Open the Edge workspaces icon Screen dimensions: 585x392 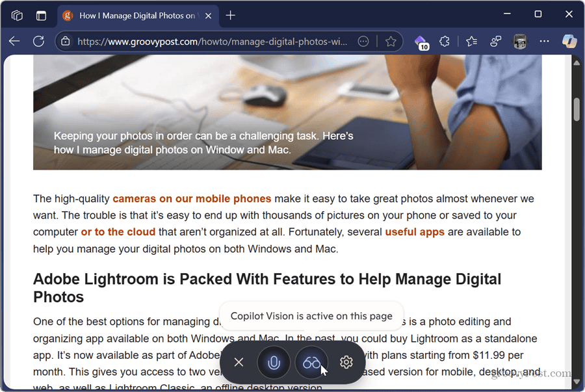[17, 16]
